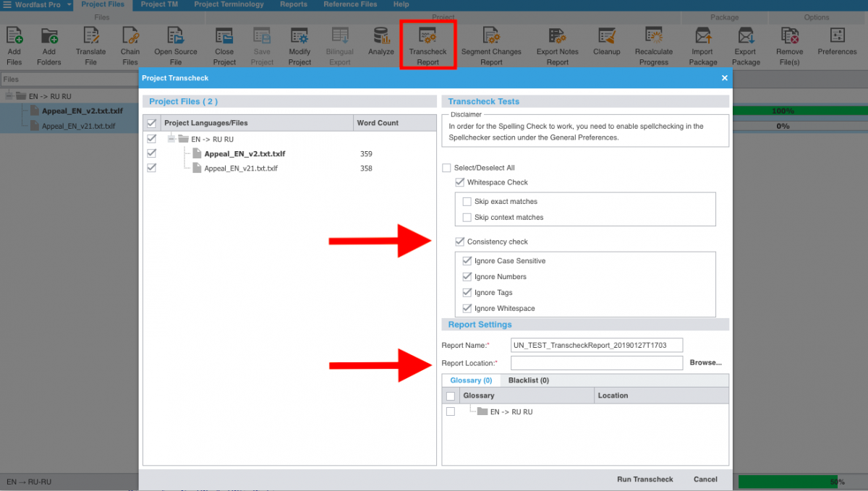This screenshot has height=491, width=868.
Task: Open the Wordfast Pro dropdown menu
Action: click(69, 5)
